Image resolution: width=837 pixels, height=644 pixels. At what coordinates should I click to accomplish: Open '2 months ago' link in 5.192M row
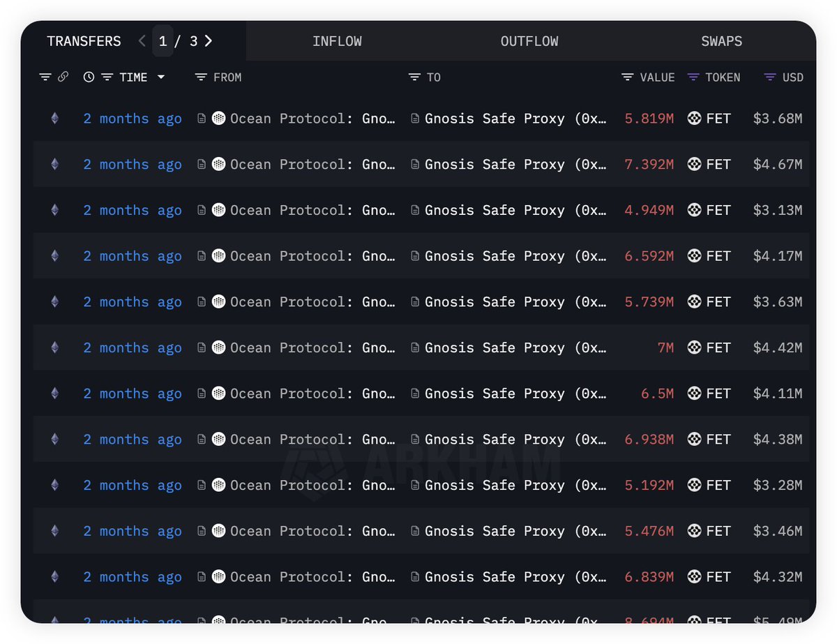pyautogui.click(x=133, y=486)
